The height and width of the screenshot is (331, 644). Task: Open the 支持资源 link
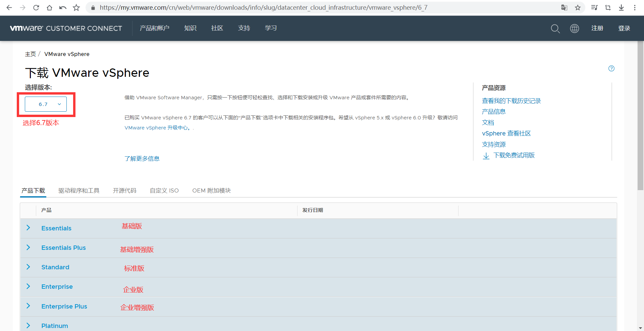coord(494,145)
